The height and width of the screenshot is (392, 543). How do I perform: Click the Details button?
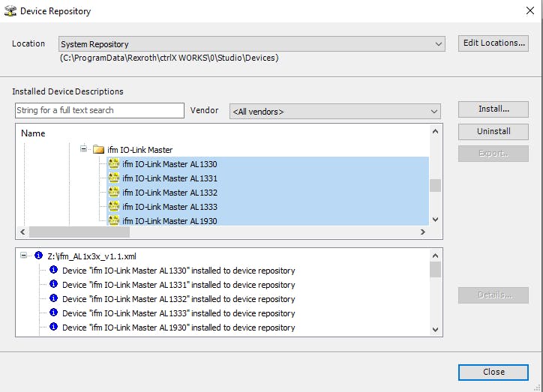pyautogui.click(x=493, y=295)
